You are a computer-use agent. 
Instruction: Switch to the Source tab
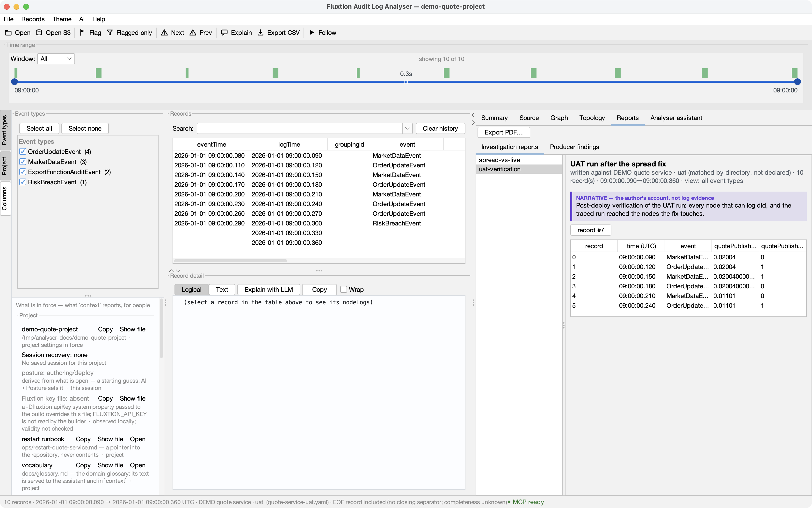529,118
